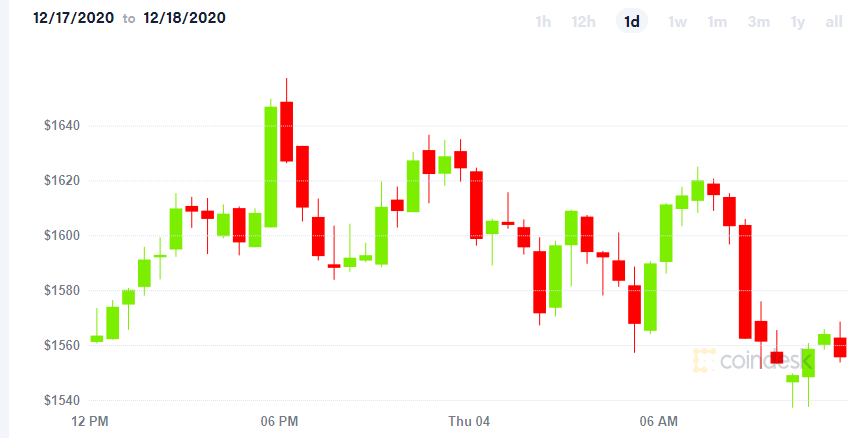Select the 1w time range
The height and width of the screenshot is (438, 865).
tap(677, 22)
